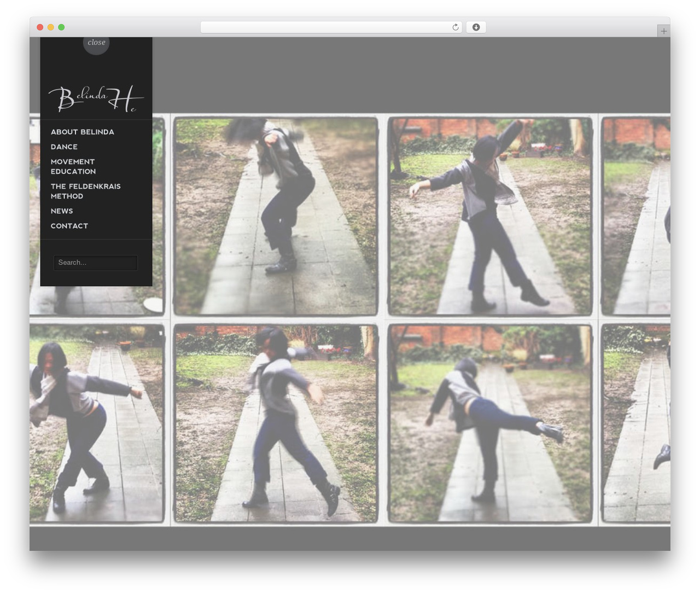Viewport: 700px width, 593px height.
Task: Open the News page
Action: pos(62,211)
